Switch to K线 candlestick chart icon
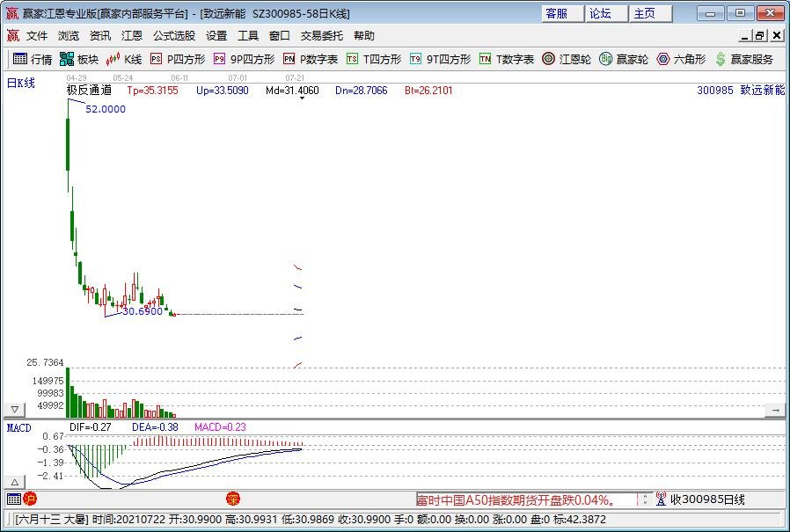790x532 pixels. tap(124, 60)
